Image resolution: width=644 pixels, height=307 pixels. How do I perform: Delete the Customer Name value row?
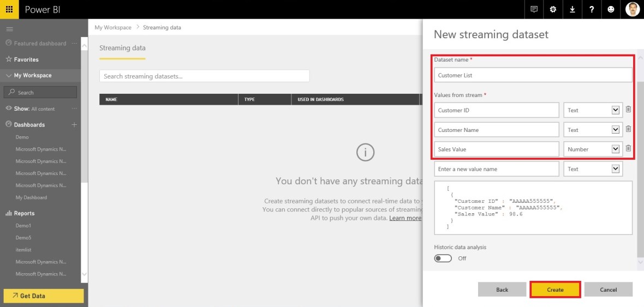tap(628, 129)
